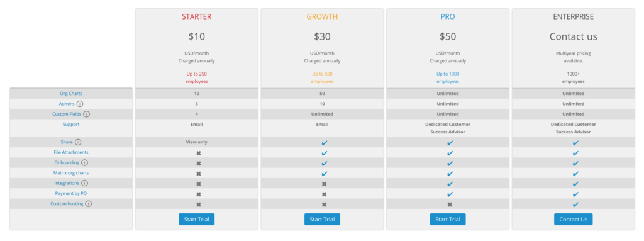This screenshot has height=241, width=644.
Task: Open the Share info tooltip icon
Action: point(78,142)
